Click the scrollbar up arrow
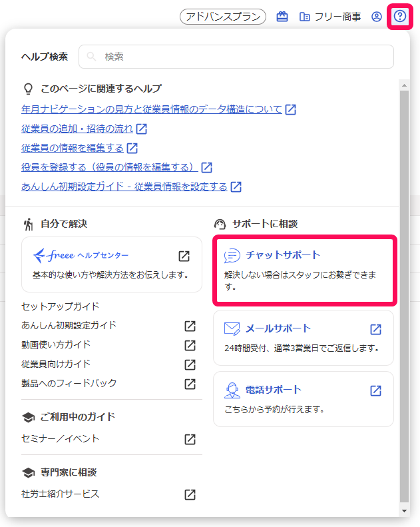Viewport: 420px width, 527px height. 404,85
